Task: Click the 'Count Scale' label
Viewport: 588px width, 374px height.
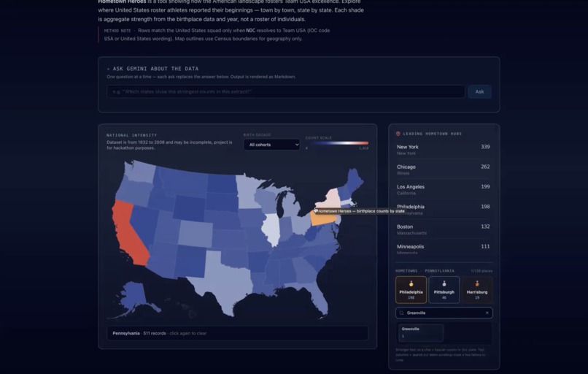Action: (x=319, y=138)
